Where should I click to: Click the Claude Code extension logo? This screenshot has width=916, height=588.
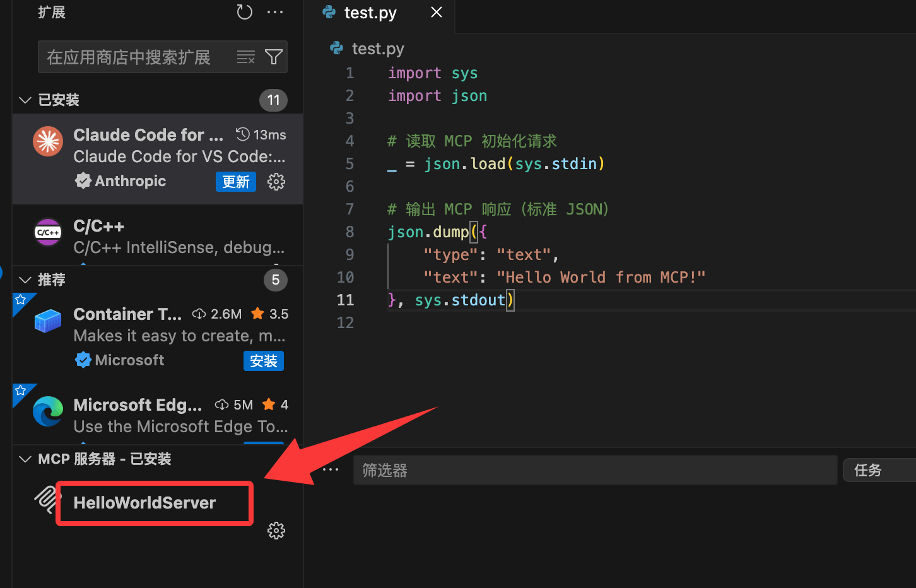coord(48,141)
